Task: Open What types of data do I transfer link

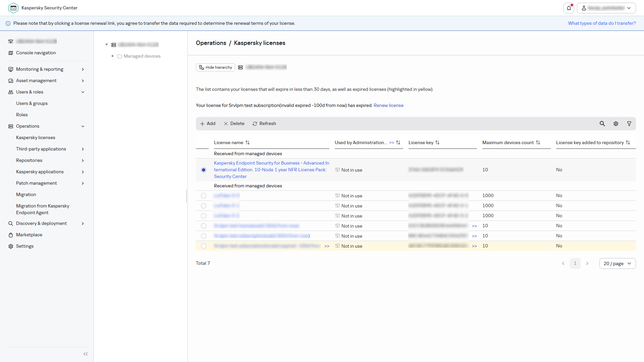Action: tap(602, 23)
